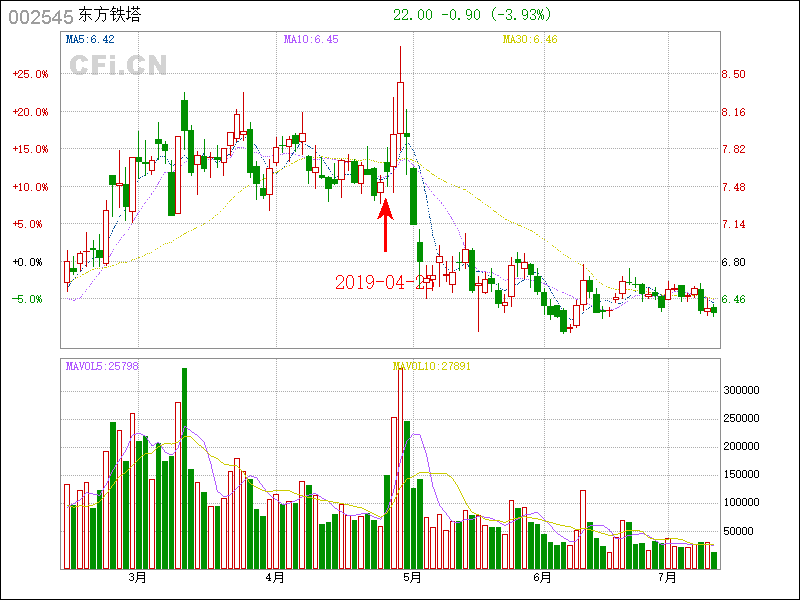Select the 6月 label on the time axis
This screenshot has width=800, height=600.
542,578
